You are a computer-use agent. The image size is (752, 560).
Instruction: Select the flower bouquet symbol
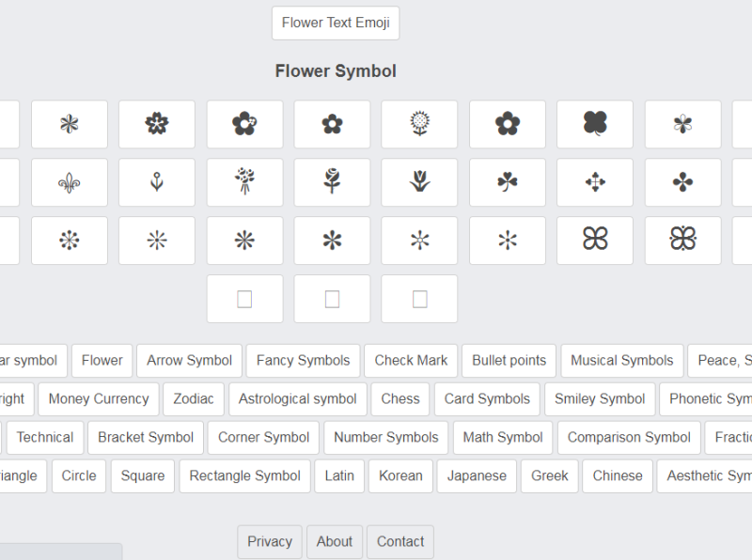point(244,182)
